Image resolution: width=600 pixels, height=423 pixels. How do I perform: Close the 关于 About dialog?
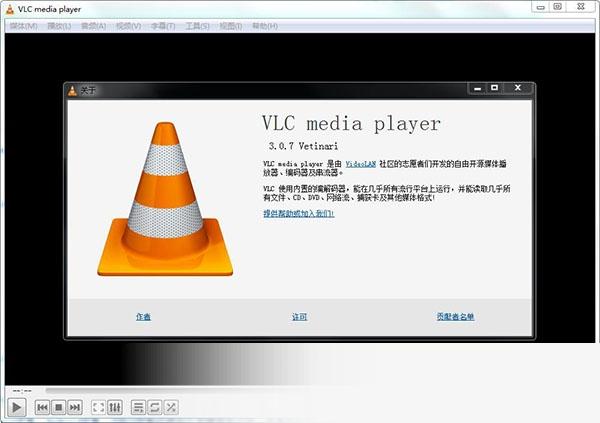518,88
